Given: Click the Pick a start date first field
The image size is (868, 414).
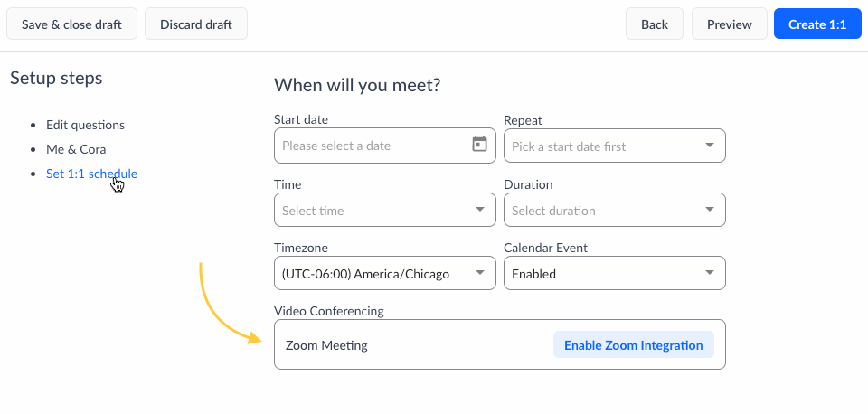Looking at the screenshot, I should pyautogui.click(x=569, y=146).
